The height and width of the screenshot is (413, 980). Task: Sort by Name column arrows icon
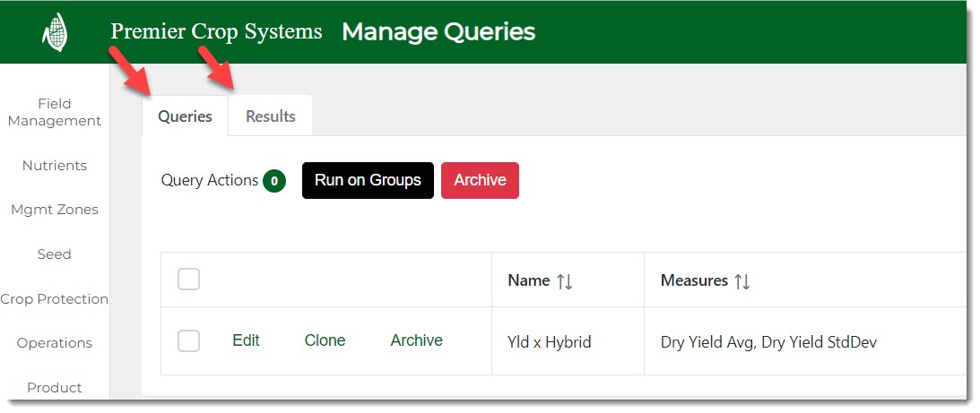coord(564,281)
